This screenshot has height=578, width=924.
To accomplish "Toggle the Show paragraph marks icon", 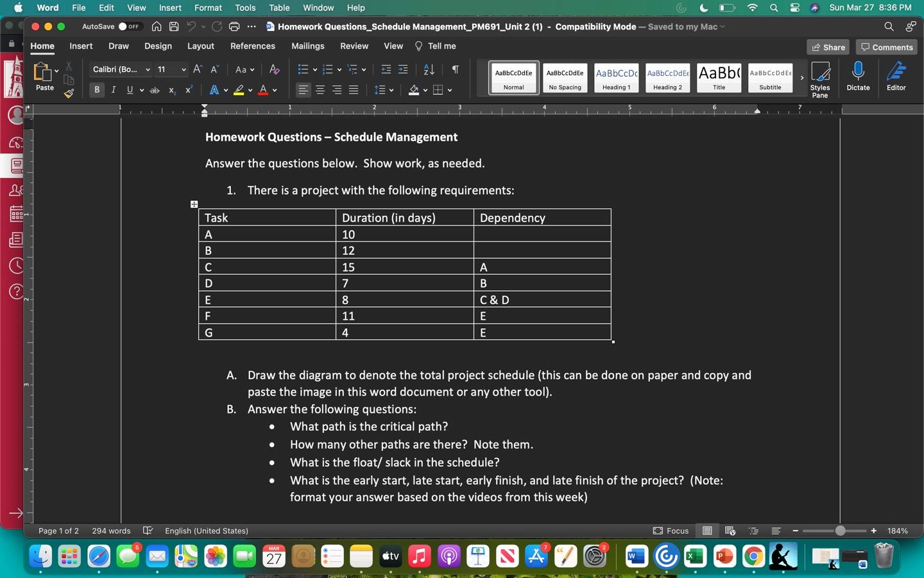I will coord(456,69).
